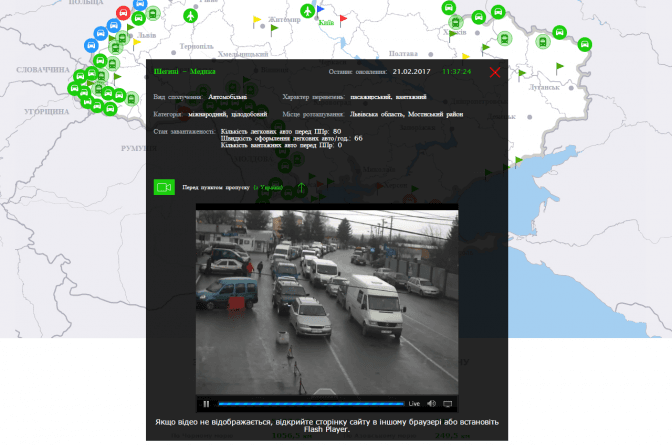Image resolution: width=672 pixels, height=445 pixels.
Task: Select the airplane marker above Тернопіль
Action: click(192, 17)
